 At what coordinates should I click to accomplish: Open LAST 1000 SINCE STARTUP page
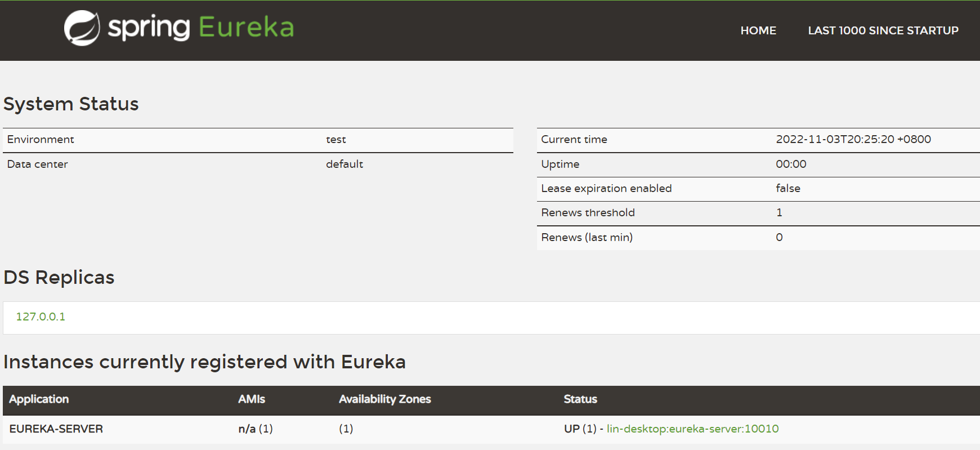pyautogui.click(x=883, y=30)
